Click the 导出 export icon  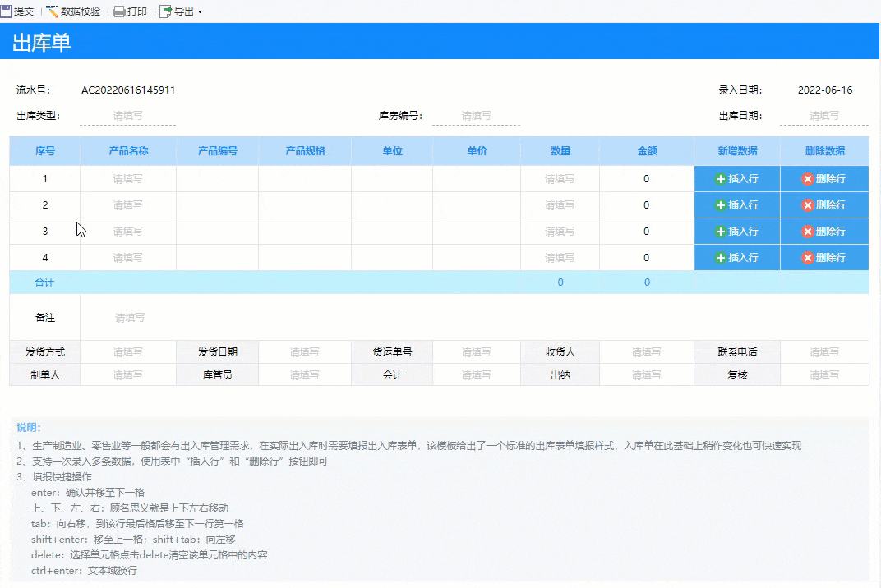tap(166, 11)
